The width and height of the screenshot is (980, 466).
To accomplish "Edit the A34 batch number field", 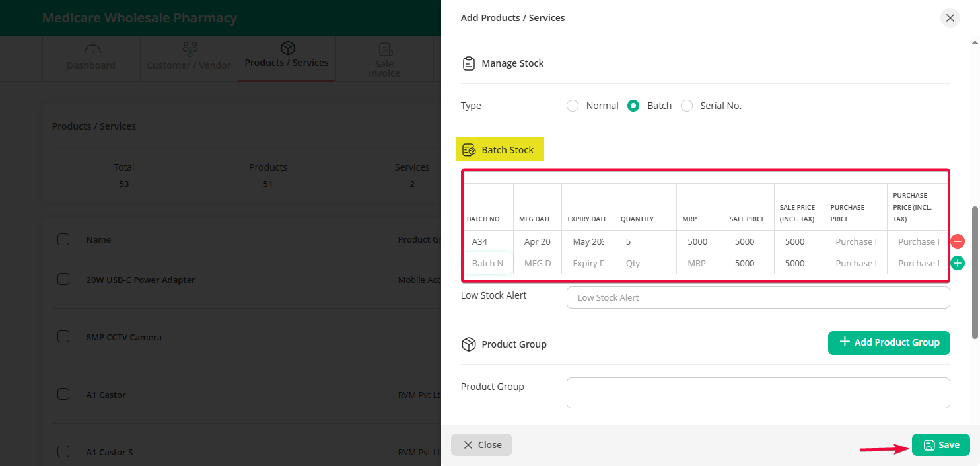I will point(488,241).
